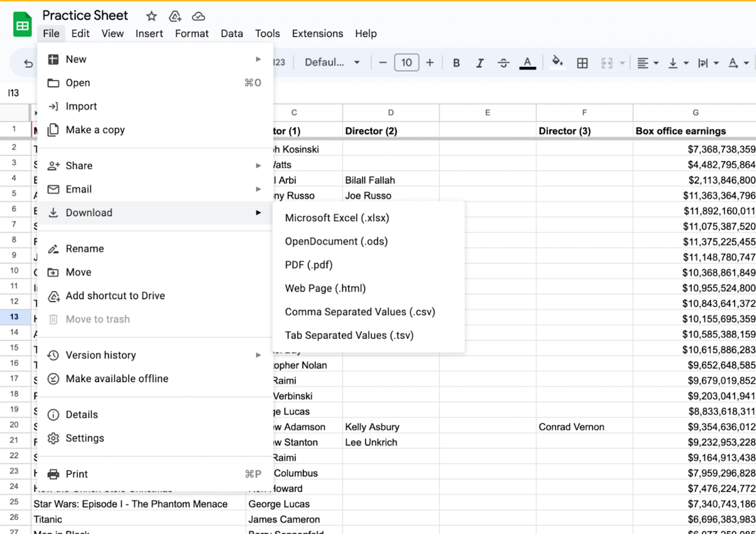Click the font size input box
The width and height of the screenshot is (756, 534).
(407, 62)
